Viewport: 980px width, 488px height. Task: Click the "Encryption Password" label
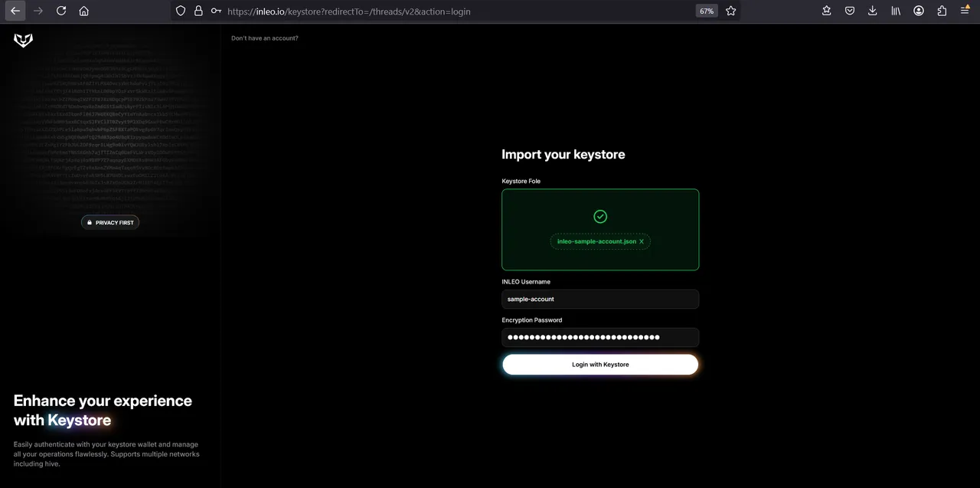coord(532,320)
